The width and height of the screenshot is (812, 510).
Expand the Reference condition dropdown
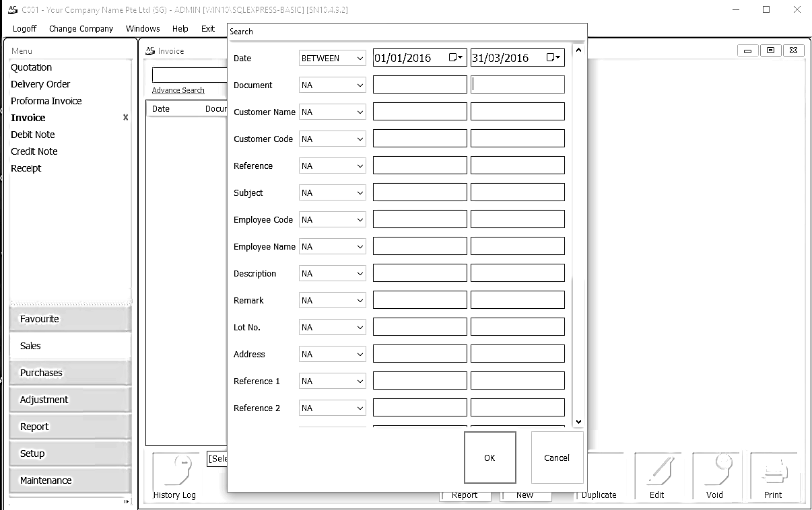point(360,166)
